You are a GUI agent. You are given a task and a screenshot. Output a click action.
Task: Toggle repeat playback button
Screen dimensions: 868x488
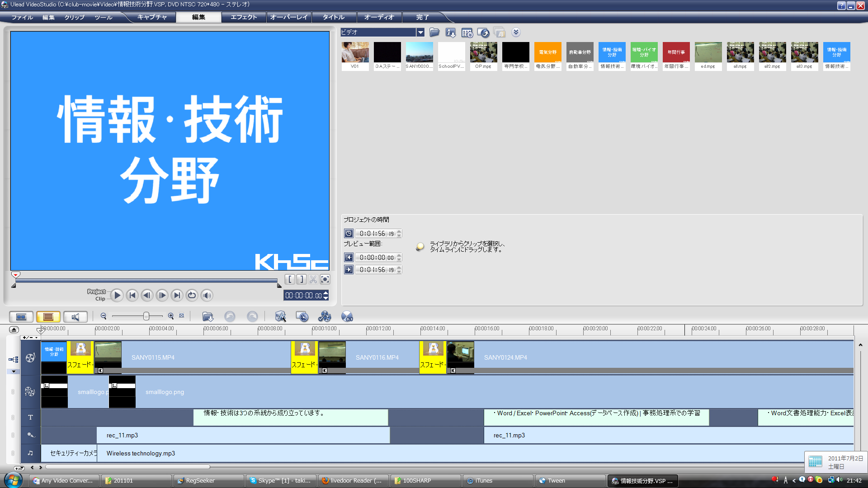192,295
